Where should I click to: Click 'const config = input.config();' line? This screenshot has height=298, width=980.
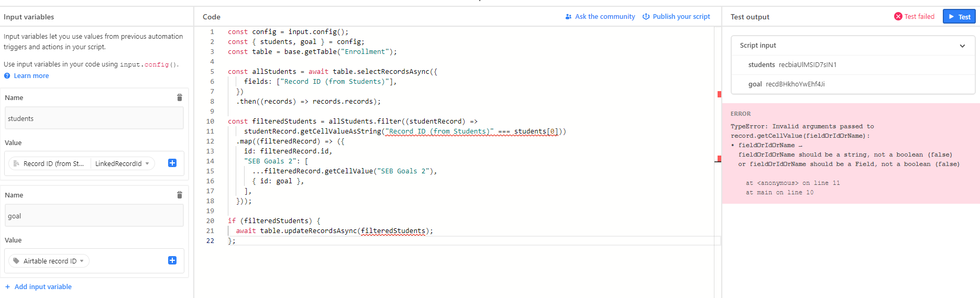click(288, 32)
